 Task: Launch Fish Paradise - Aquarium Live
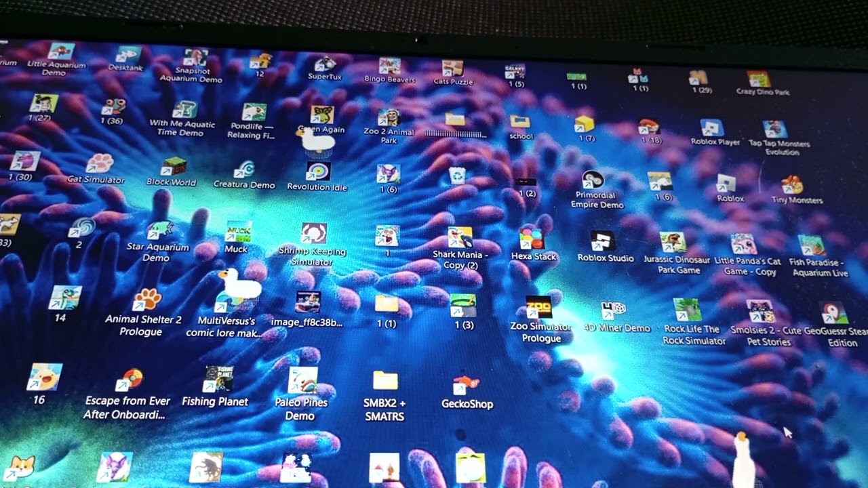tap(811, 245)
